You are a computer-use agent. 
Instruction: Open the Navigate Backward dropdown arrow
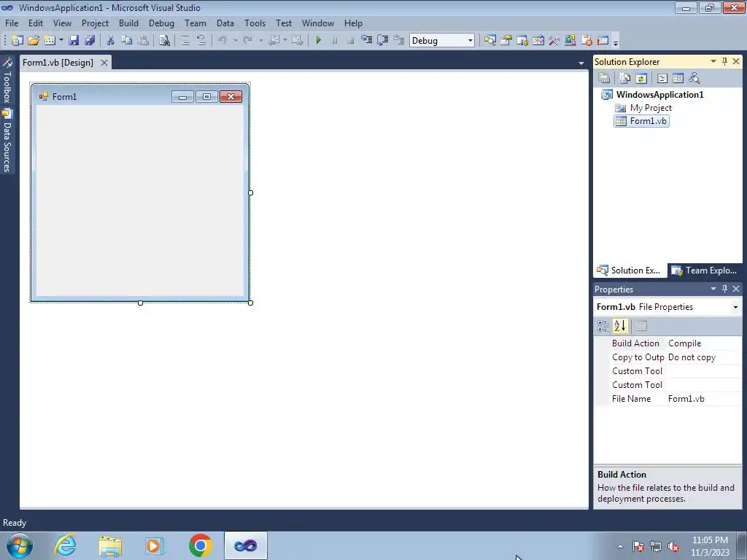coord(285,41)
